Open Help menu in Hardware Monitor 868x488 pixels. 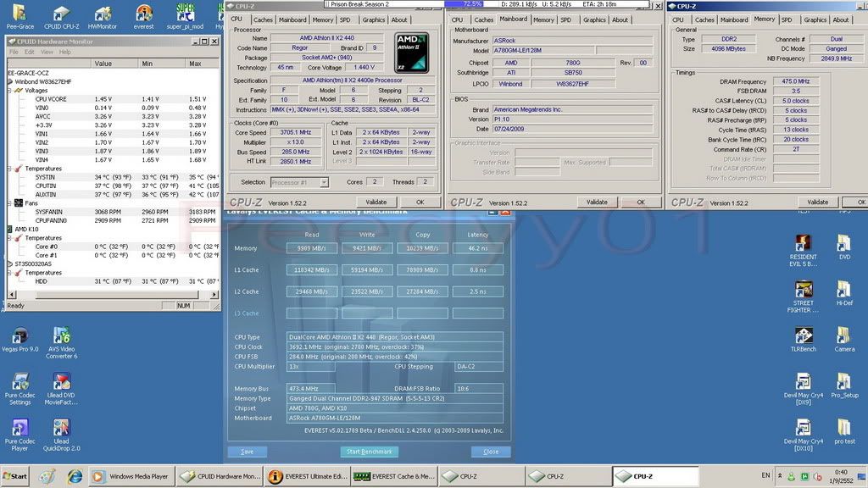(64, 52)
